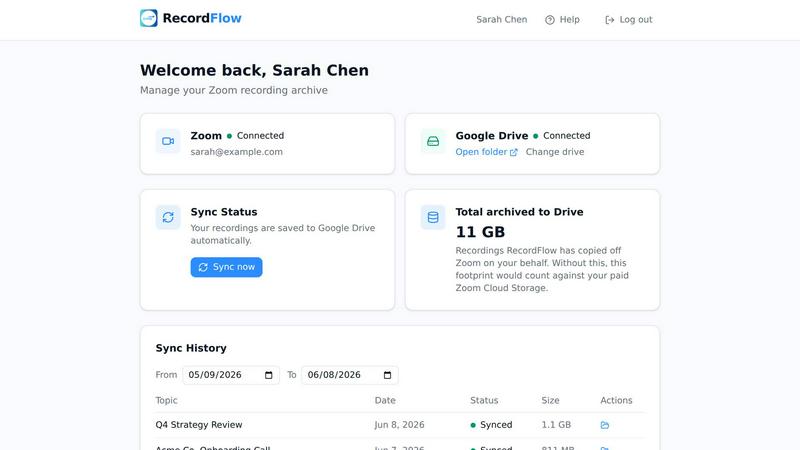Click the 11 GB total archived value
This screenshot has height=450, width=800.
(x=480, y=232)
